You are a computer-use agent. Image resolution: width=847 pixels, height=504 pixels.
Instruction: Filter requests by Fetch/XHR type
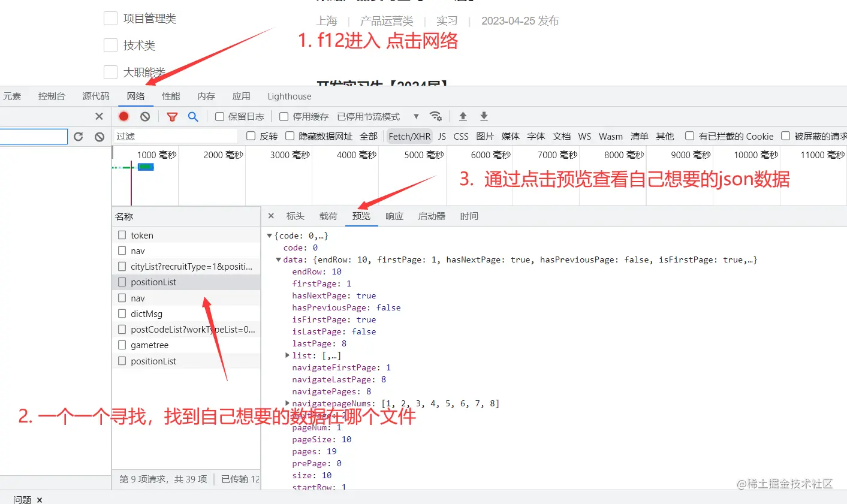[409, 136]
